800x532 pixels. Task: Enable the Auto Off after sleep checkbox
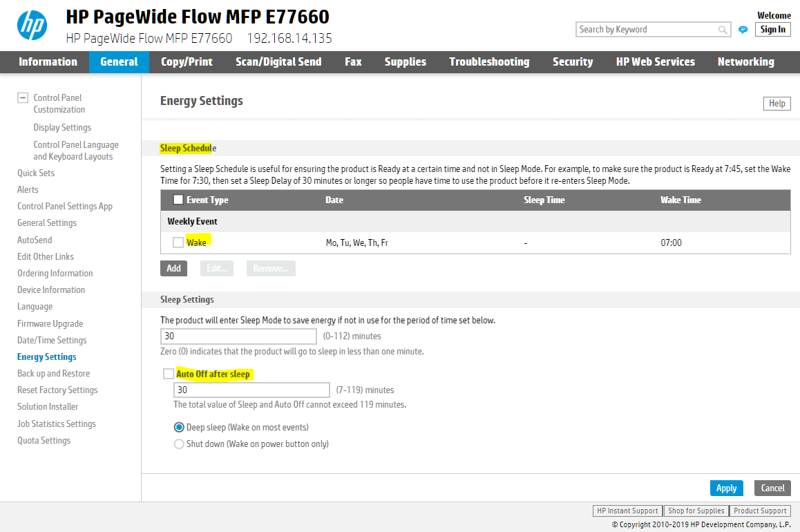169,373
